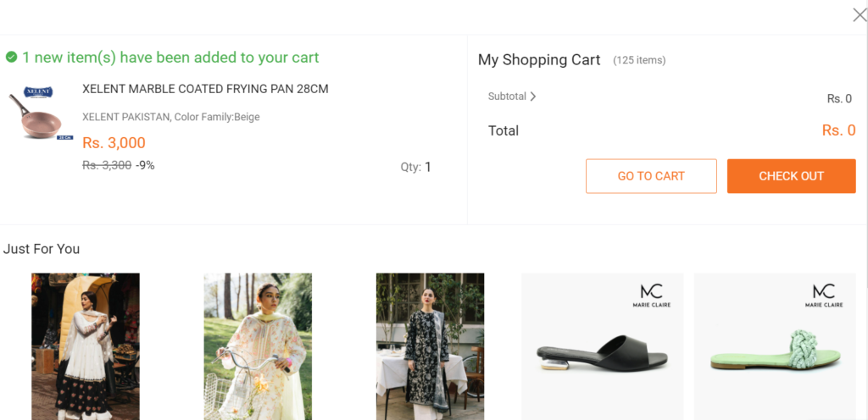Click the Rs. 3,000 product price
This screenshot has height=420, width=868.
(114, 142)
